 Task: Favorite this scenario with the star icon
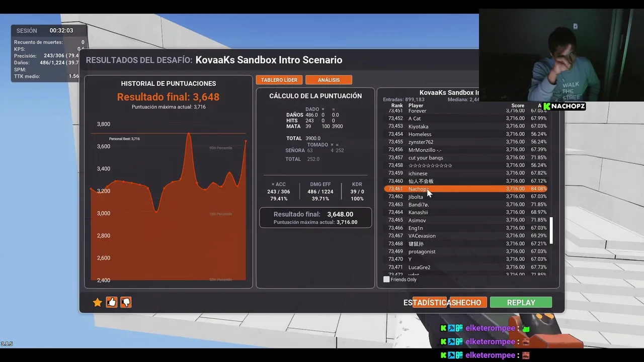tap(98, 302)
